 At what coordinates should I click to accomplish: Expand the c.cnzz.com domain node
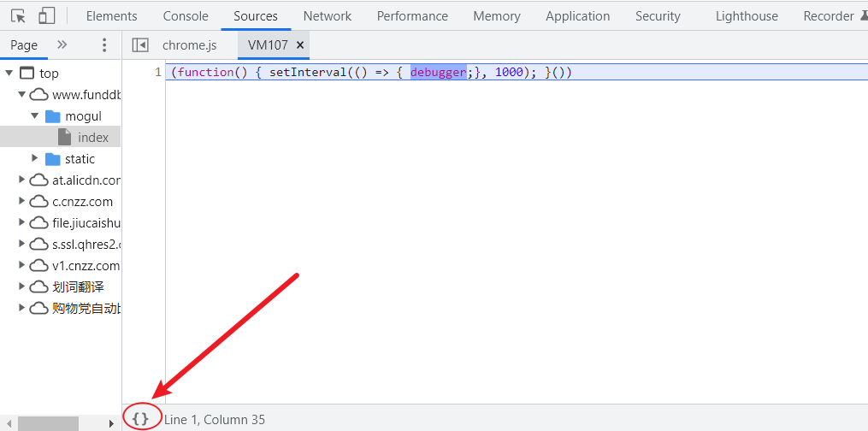click(x=21, y=202)
